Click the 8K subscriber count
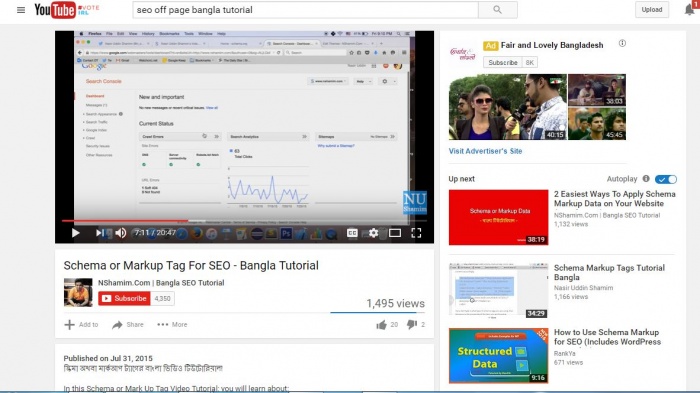The width and height of the screenshot is (700, 393). coord(529,63)
